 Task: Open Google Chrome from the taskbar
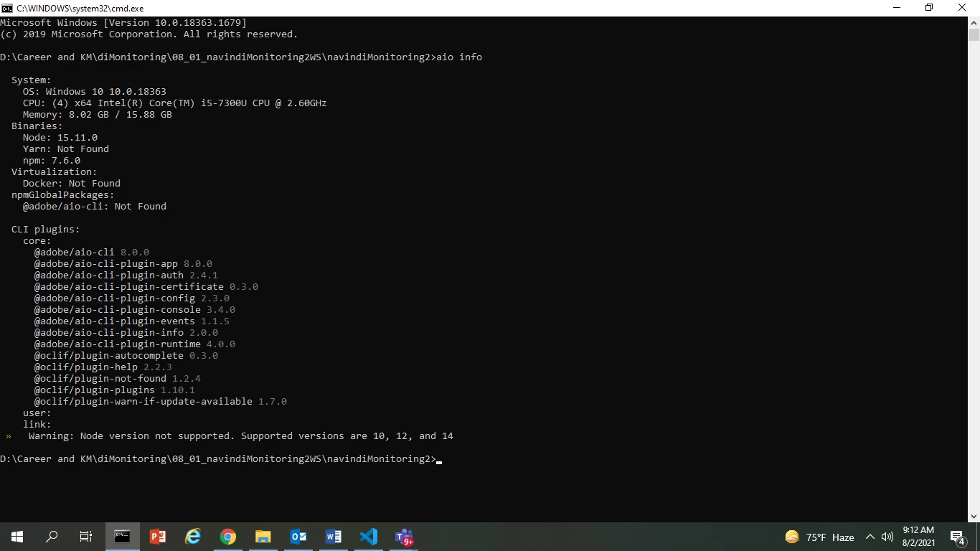[x=228, y=537]
